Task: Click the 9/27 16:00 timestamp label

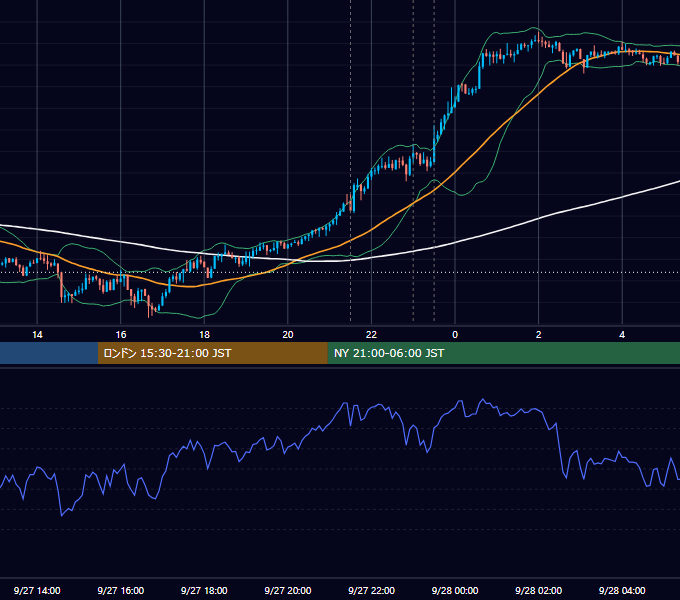Action: [x=121, y=590]
